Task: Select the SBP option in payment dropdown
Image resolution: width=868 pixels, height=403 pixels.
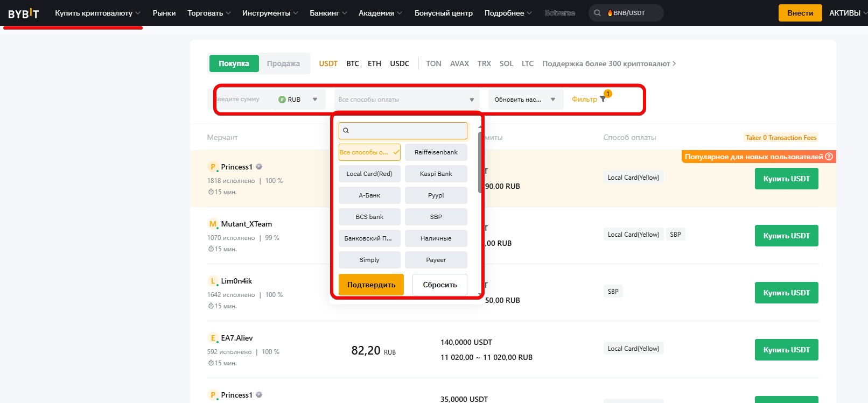Action: coord(436,217)
